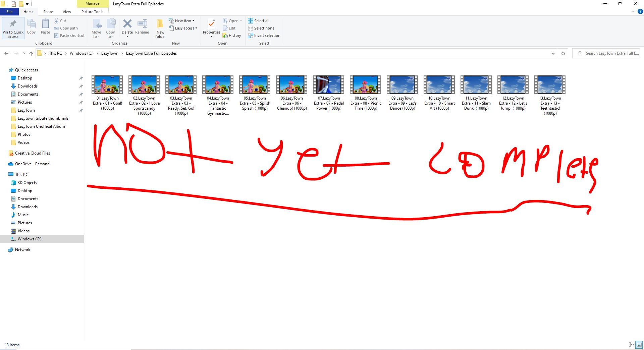Switch to the Share tab
The width and height of the screenshot is (644, 350).
tap(48, 12)
